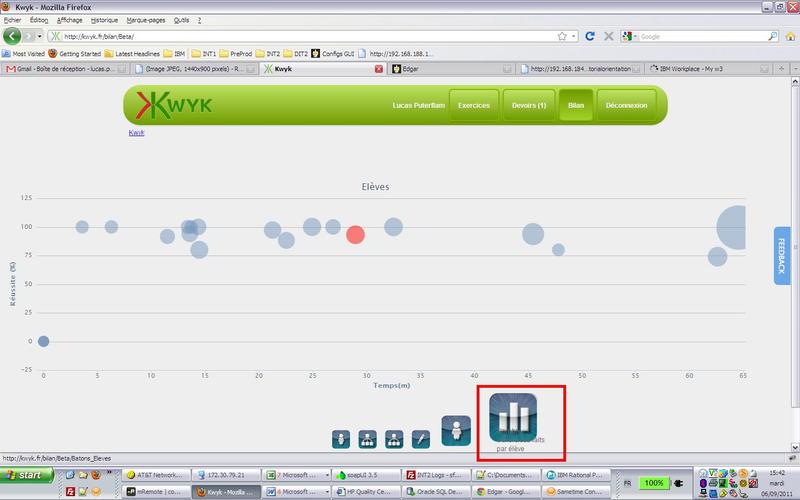Reload the page with the refresh icon

[590, 36]
